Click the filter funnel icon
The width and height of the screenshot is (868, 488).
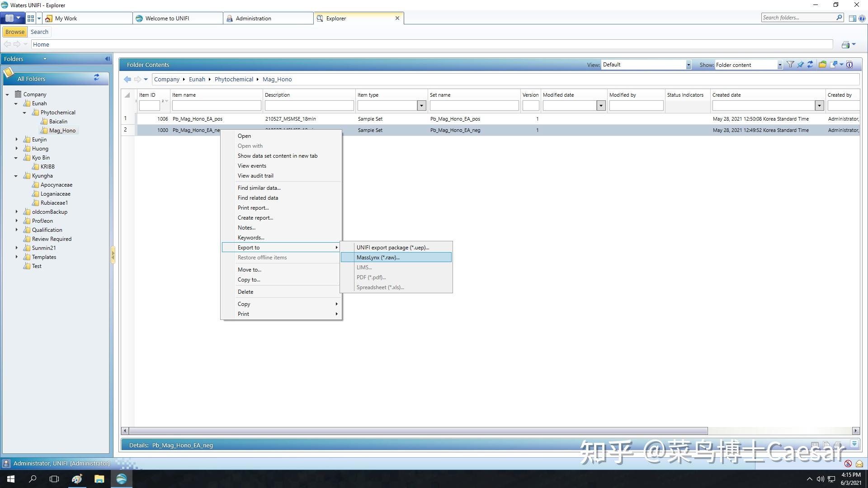[790, 65]
